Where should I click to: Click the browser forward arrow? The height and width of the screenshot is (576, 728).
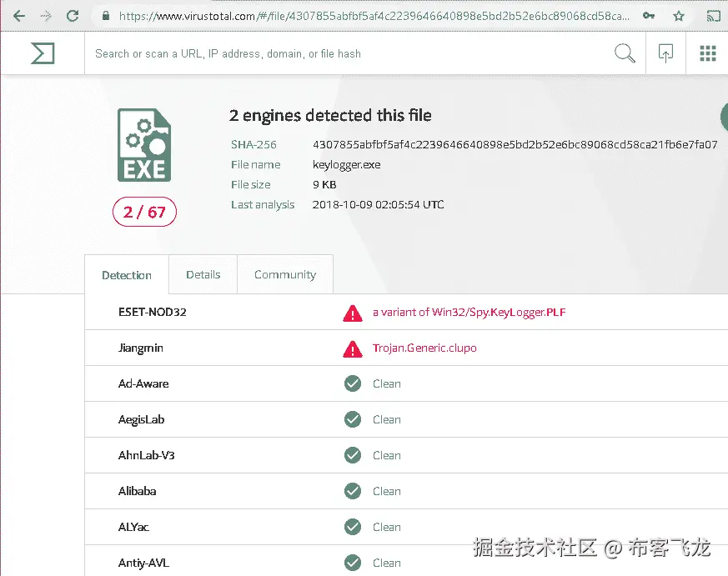[46, 16]
